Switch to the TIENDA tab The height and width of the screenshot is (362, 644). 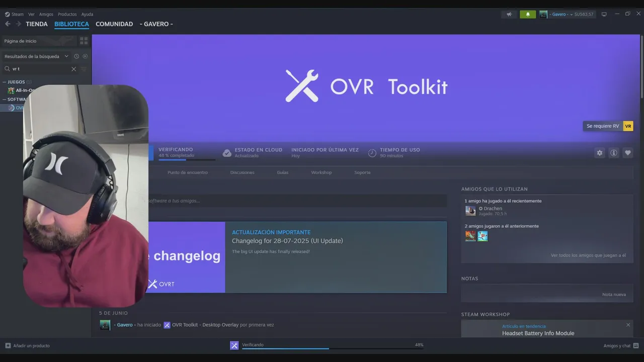(37, 24)
